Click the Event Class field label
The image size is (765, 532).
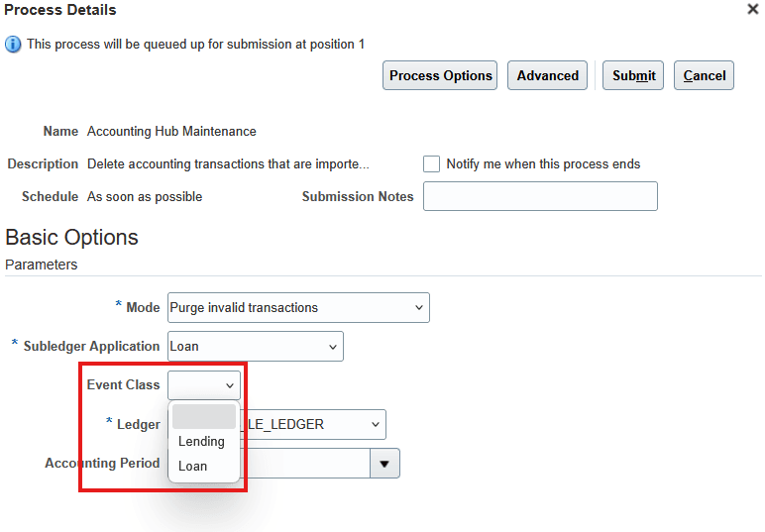[x=123, y=384]
